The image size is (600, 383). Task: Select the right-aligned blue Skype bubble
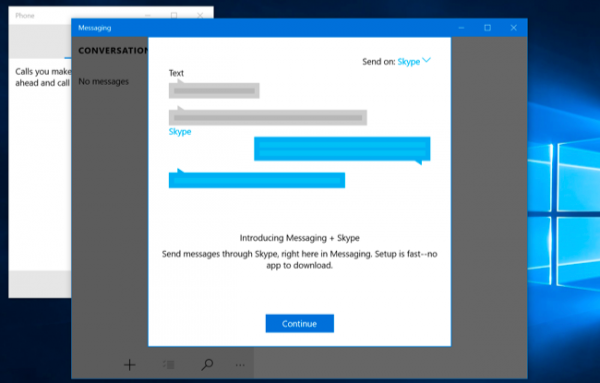click(342, 150)
